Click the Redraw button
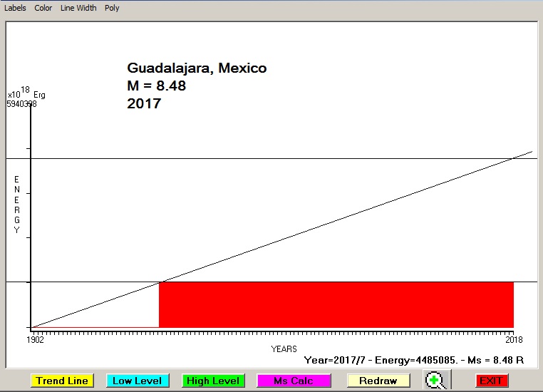543x392 pixels. coord(378,381)
